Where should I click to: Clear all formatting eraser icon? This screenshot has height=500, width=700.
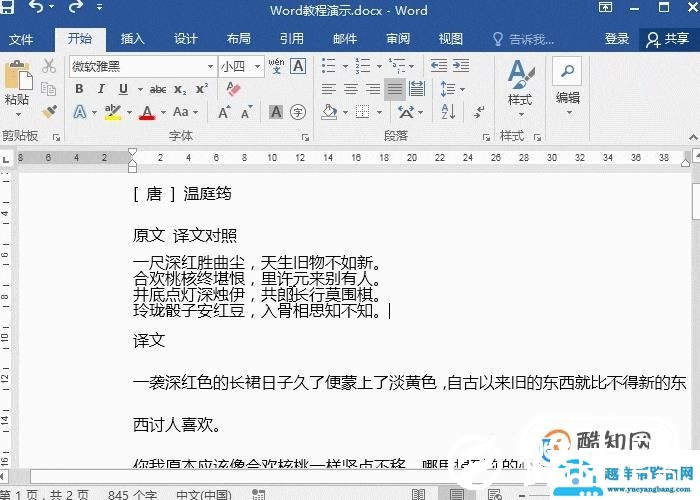(233, 88)
